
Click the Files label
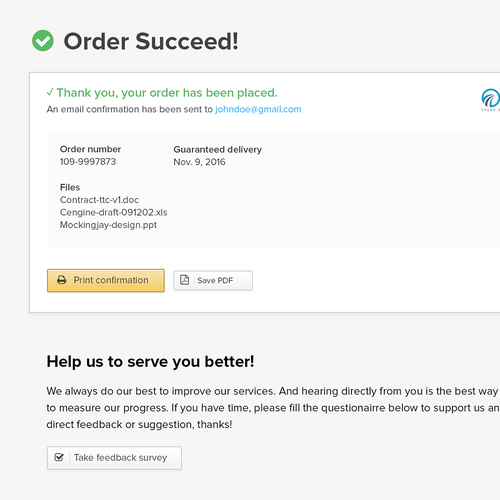click(70, 187)
